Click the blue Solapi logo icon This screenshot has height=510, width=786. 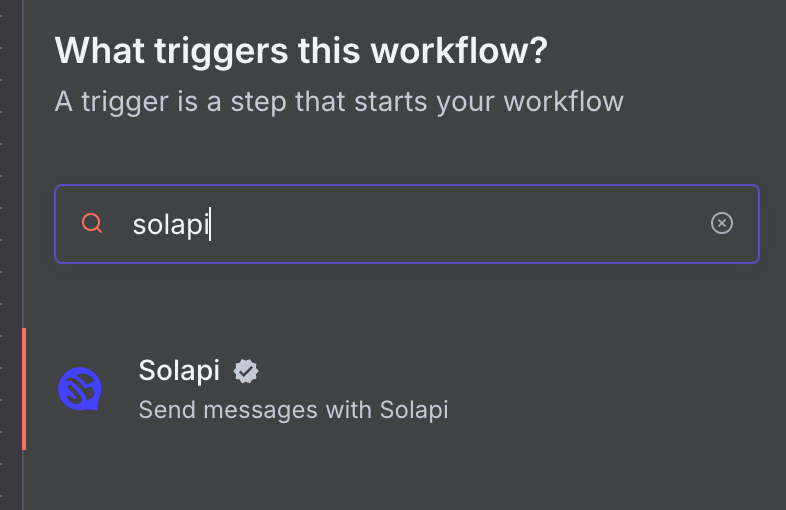(81, 388)
